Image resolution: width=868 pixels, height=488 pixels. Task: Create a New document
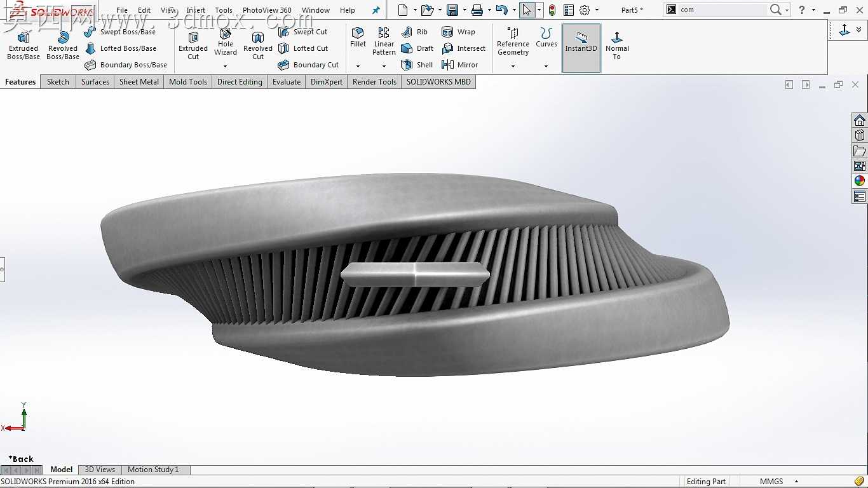[403, 10]
